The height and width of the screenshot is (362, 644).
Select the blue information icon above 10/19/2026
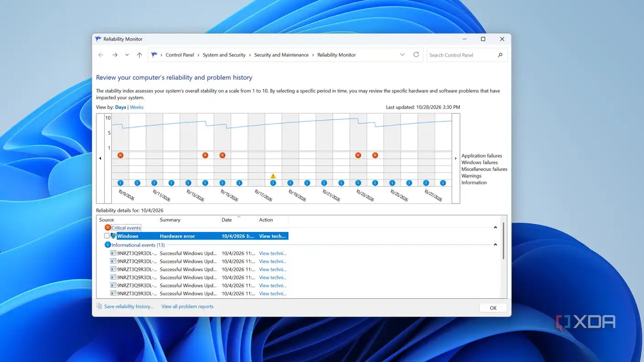[x=290, y=183]
